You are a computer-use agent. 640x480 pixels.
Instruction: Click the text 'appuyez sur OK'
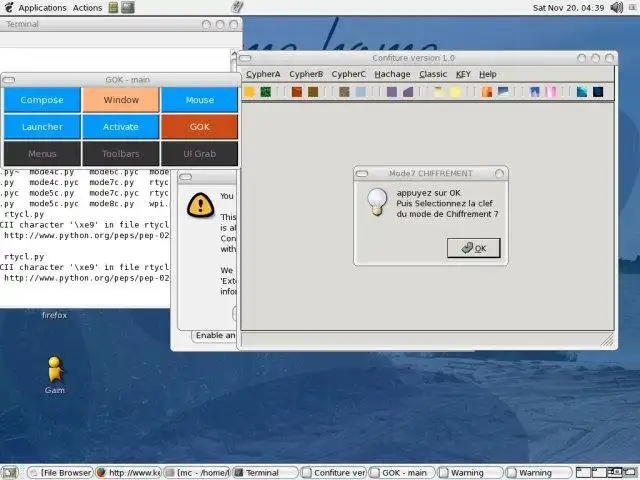(x=429, y=193)
